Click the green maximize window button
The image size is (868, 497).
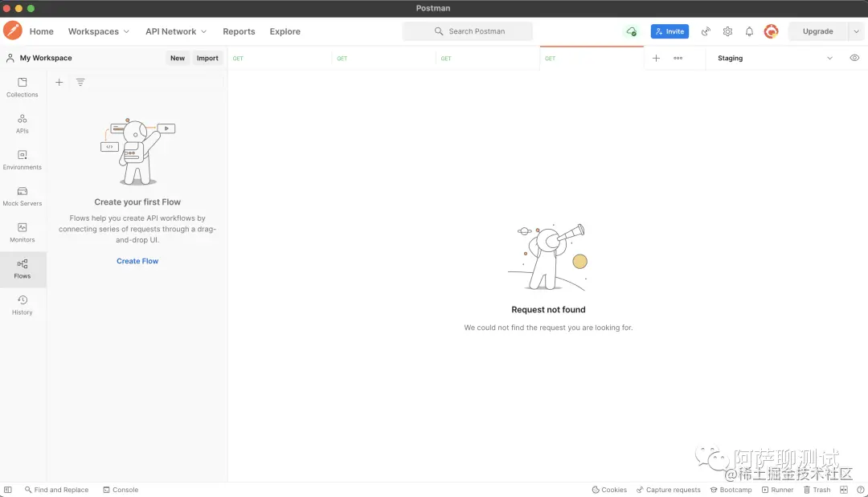(31, 8)
